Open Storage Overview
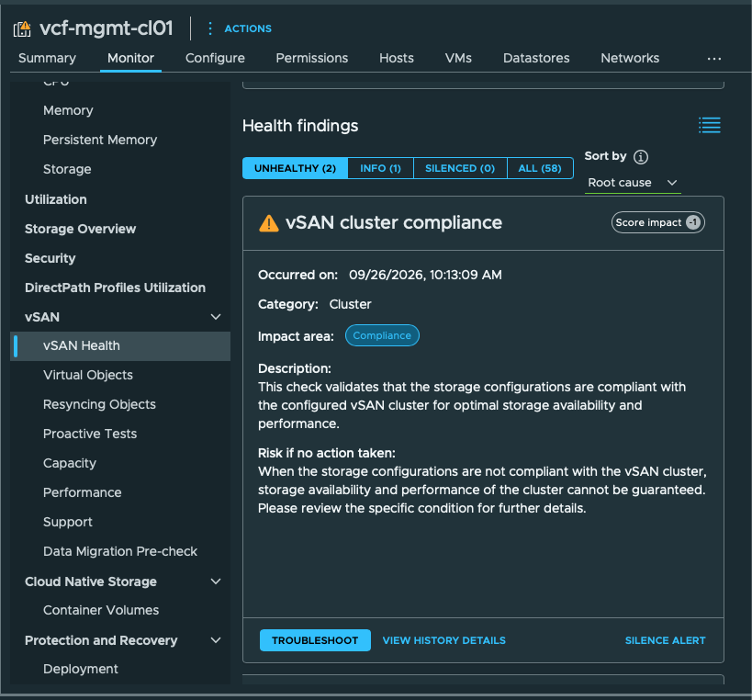 [80, 229]
